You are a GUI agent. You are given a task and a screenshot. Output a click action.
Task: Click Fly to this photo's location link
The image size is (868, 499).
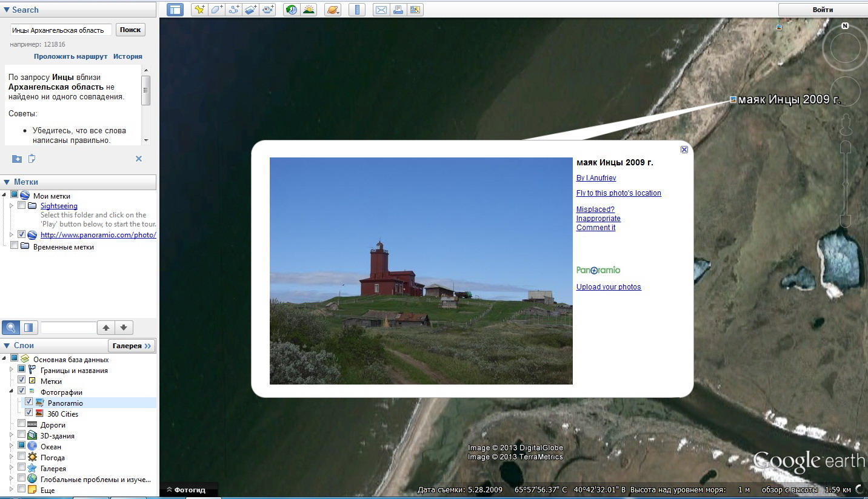point(618,193)
